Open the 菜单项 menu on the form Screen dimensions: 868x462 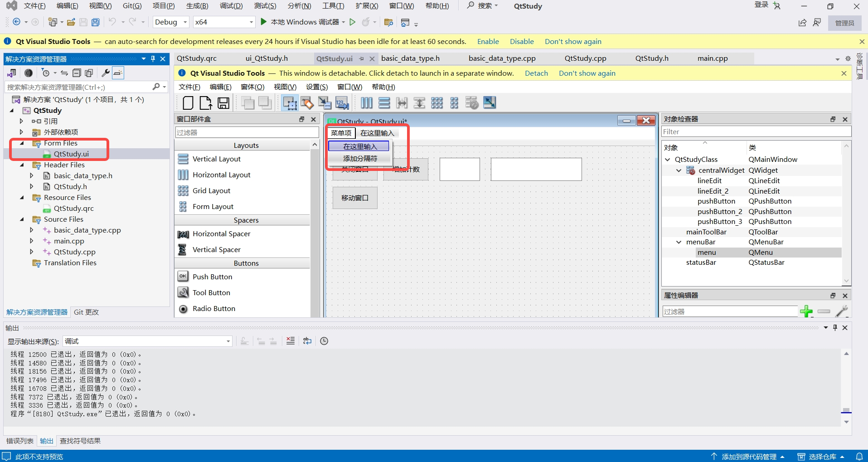341,133
